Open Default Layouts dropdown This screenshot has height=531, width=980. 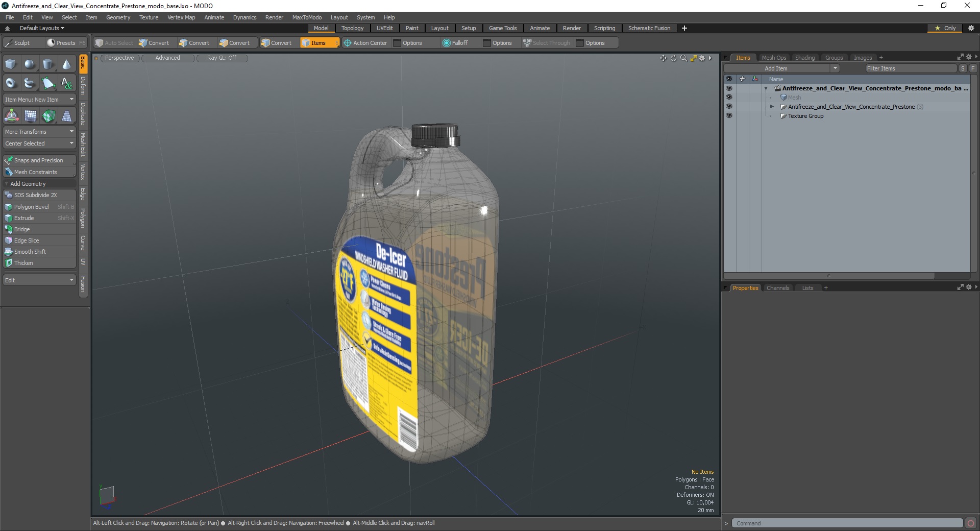pyautogui.click(x=42, y=28)
